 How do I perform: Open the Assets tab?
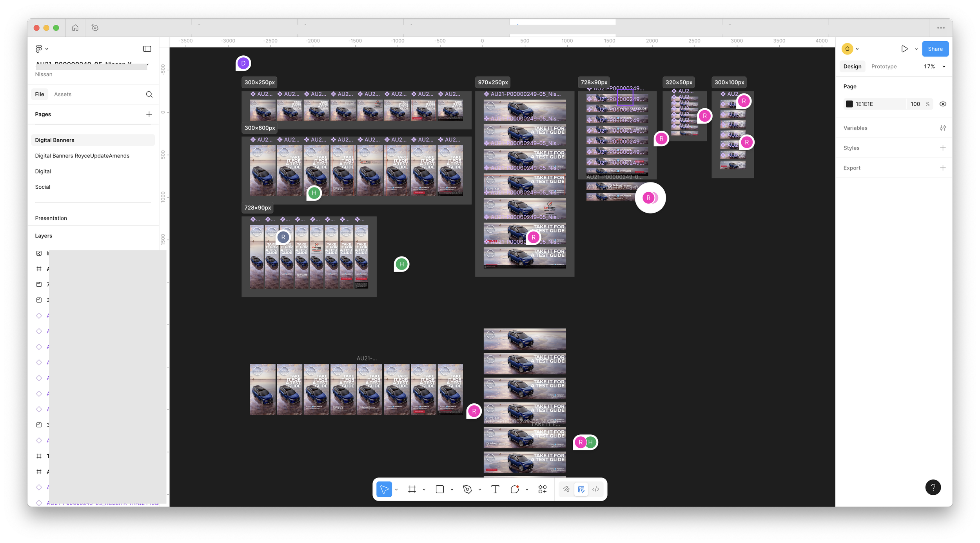(x=63, y=94)
